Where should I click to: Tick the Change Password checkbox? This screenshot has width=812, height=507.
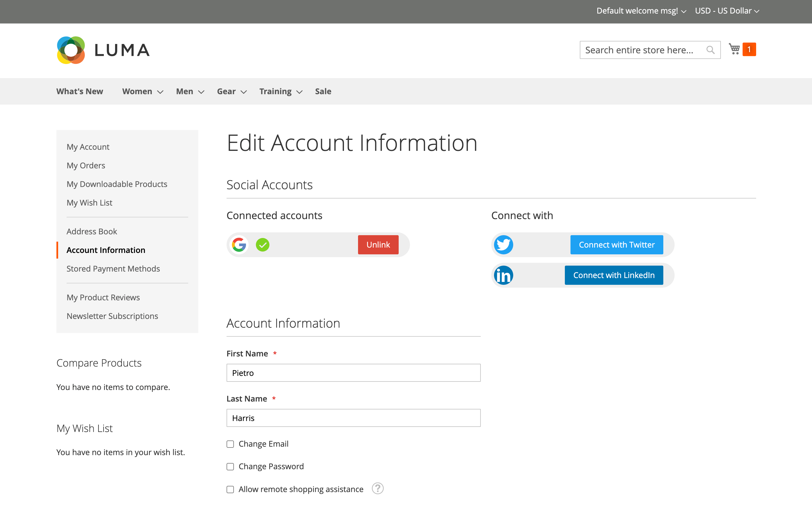coord(230,467)
